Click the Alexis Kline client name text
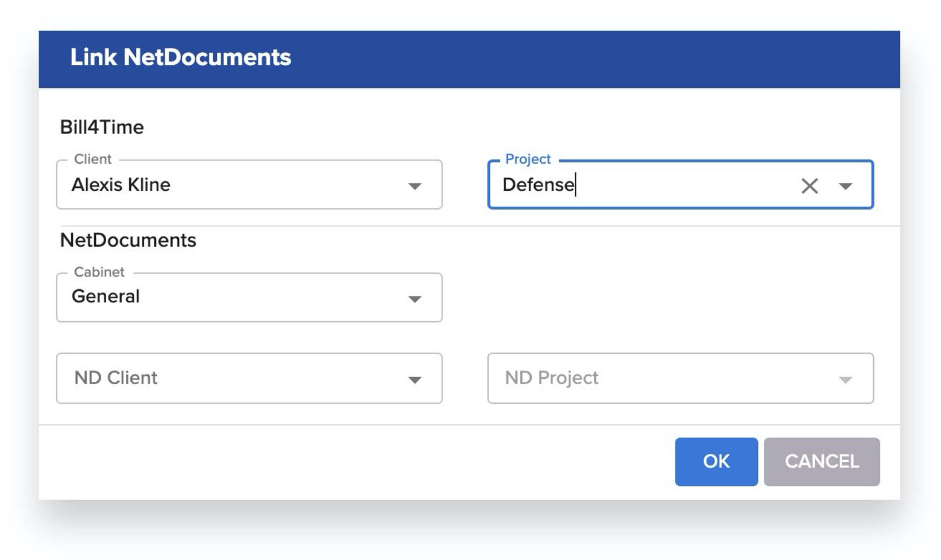 coord(121,185)
